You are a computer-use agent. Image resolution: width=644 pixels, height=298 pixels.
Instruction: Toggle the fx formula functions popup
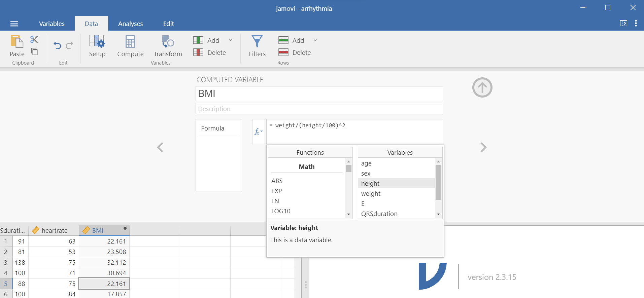coord(258,132)
